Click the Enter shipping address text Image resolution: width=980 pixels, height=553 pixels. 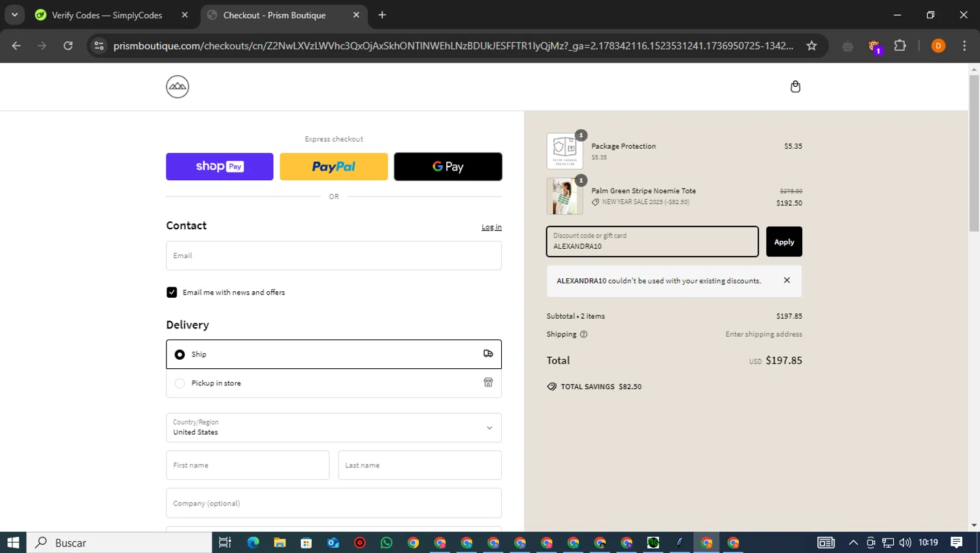[764, 334]
